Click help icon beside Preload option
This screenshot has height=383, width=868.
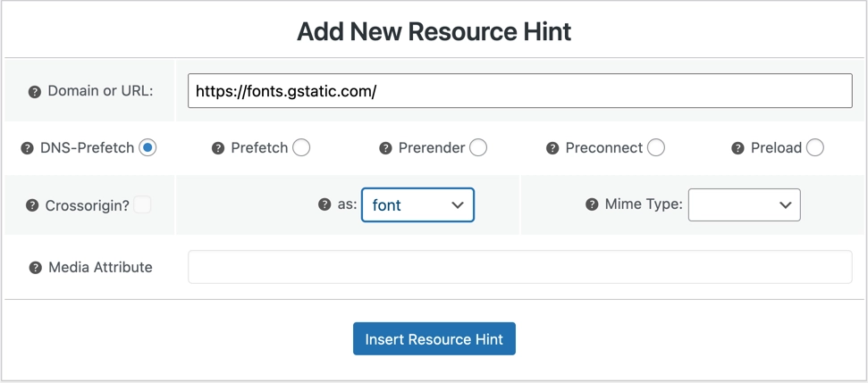[x=737, y=148]
